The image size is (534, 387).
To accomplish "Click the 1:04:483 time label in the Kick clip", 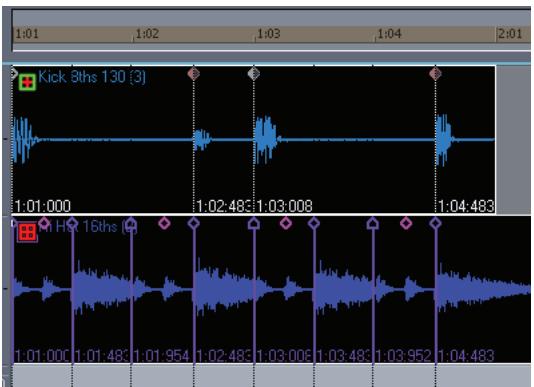I will click(x=466, y=206).
